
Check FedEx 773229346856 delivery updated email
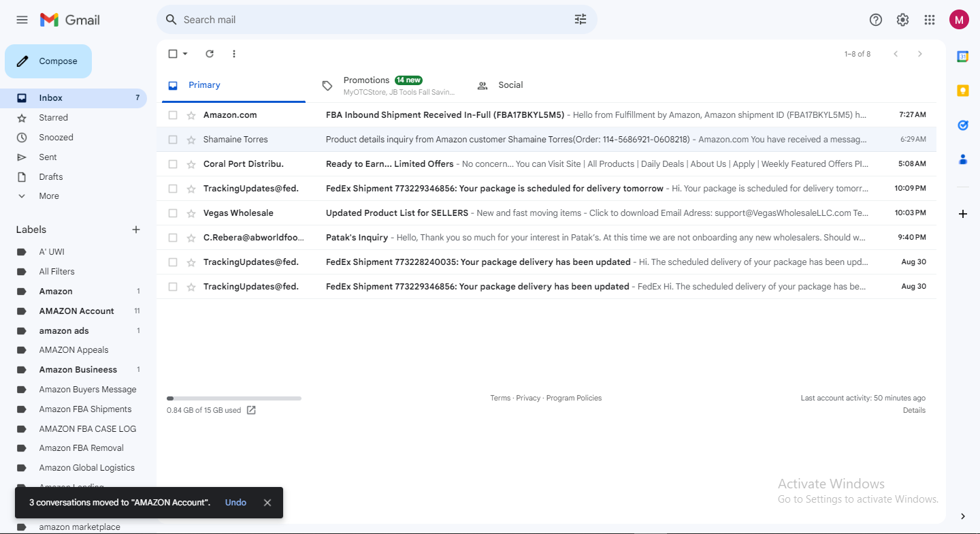(x=173, y=287)
